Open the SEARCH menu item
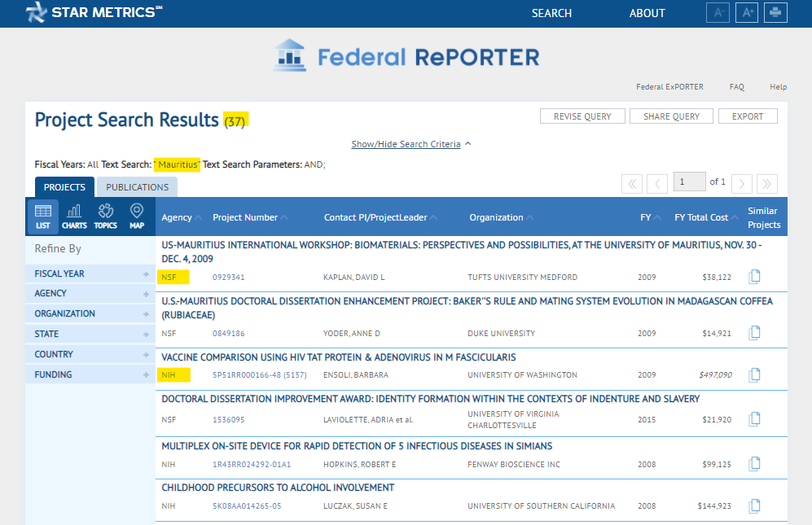The width and height of the screenshot is (812, 525). (551, 14)
